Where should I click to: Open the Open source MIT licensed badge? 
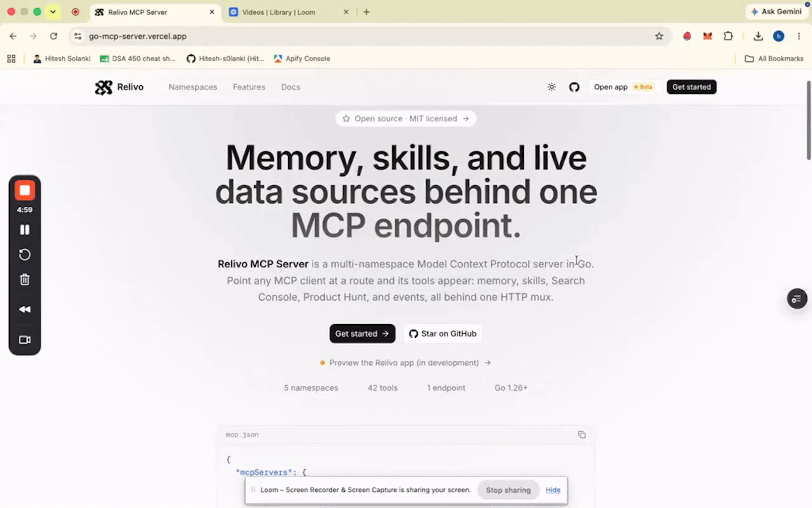pos(405,118)
